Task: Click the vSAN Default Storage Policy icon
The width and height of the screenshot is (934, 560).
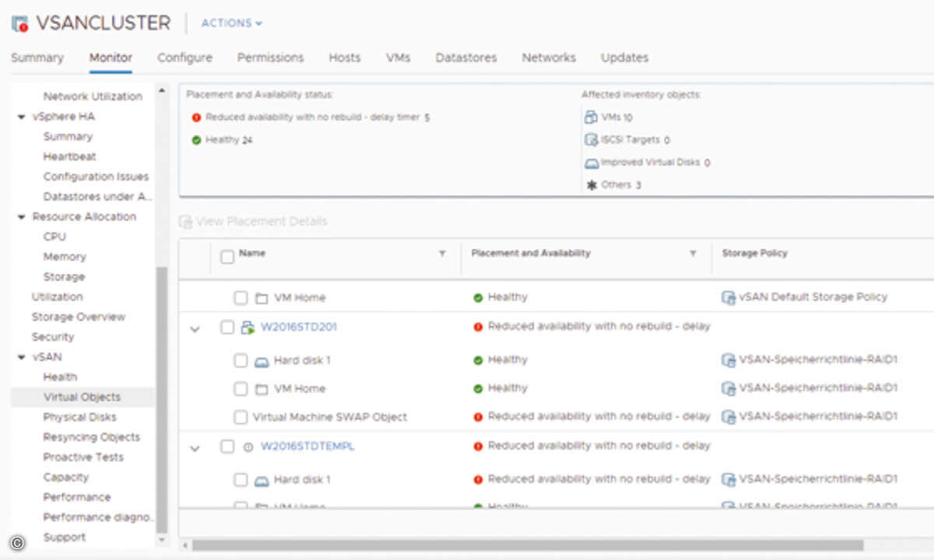Action: pos(729,297)
